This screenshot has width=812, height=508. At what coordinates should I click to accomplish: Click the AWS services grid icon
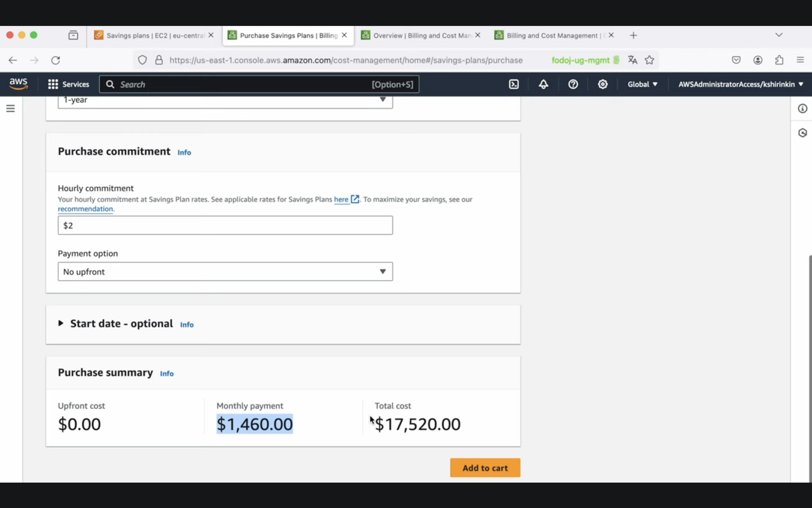[x=53, y=84]
